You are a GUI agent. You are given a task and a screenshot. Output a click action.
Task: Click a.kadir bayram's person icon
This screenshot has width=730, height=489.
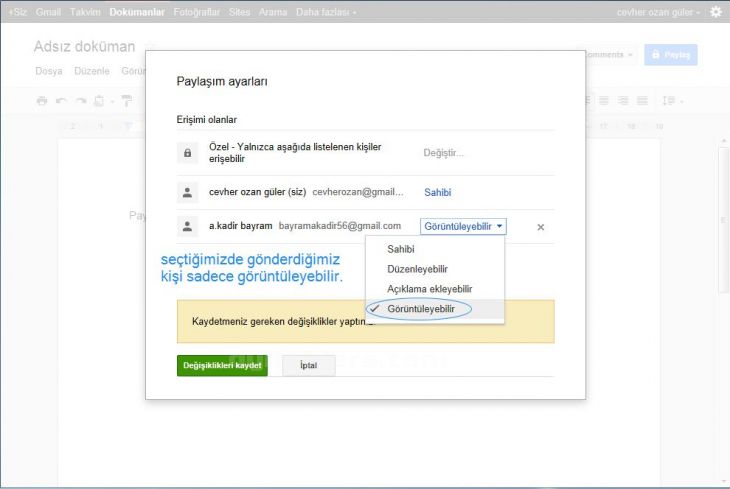[x=186, y=227]
